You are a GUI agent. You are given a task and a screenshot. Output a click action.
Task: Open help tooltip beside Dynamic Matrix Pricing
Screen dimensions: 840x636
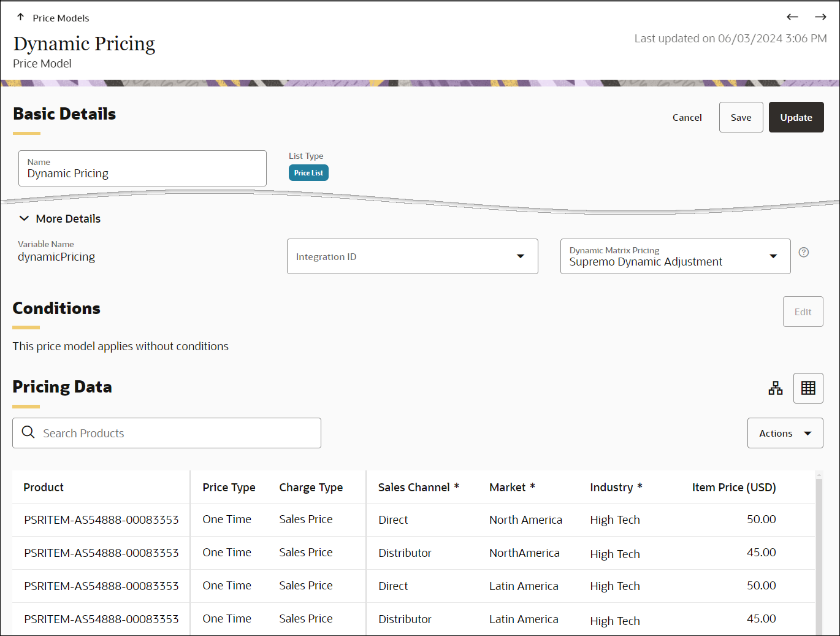point(803,251)
